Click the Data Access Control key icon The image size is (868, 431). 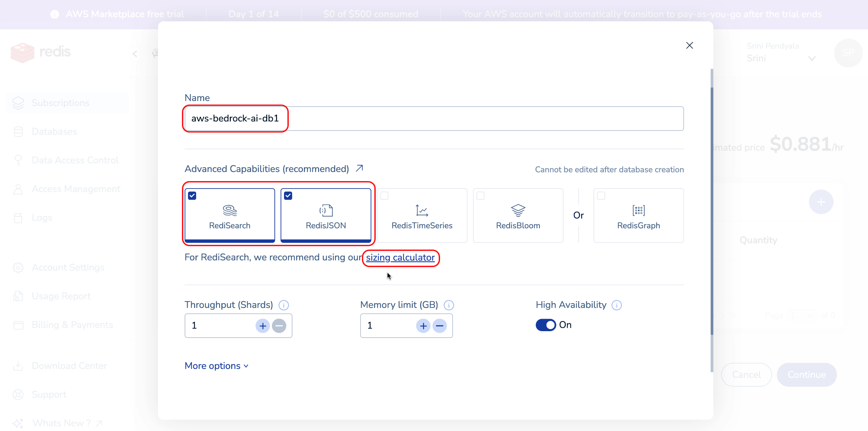coord(18,160)
